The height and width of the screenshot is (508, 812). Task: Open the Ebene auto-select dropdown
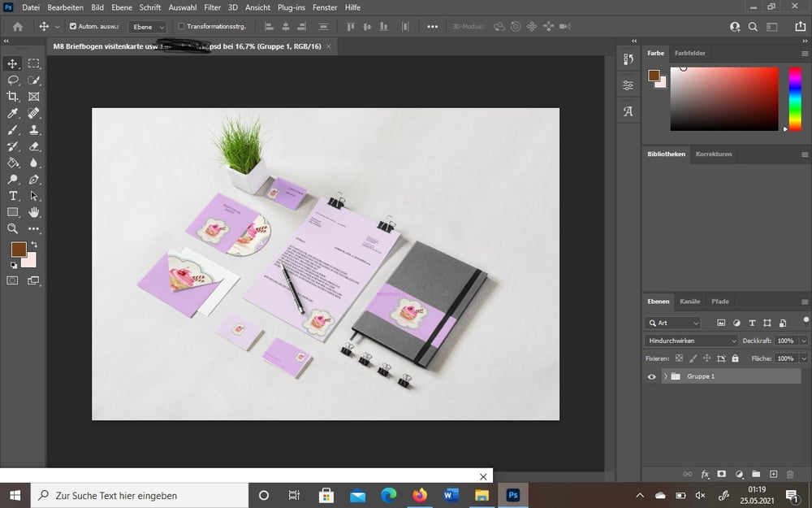pos(148,27)
